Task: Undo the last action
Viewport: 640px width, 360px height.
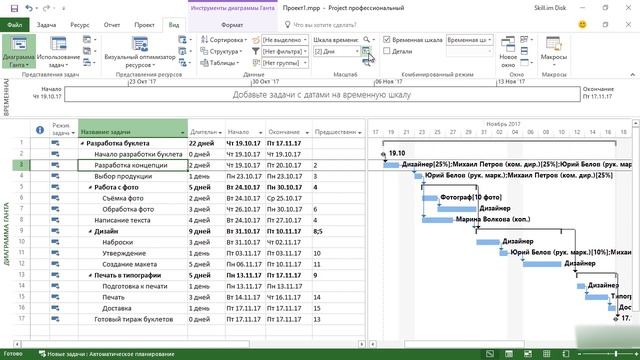Action: (x=29, y=8)
